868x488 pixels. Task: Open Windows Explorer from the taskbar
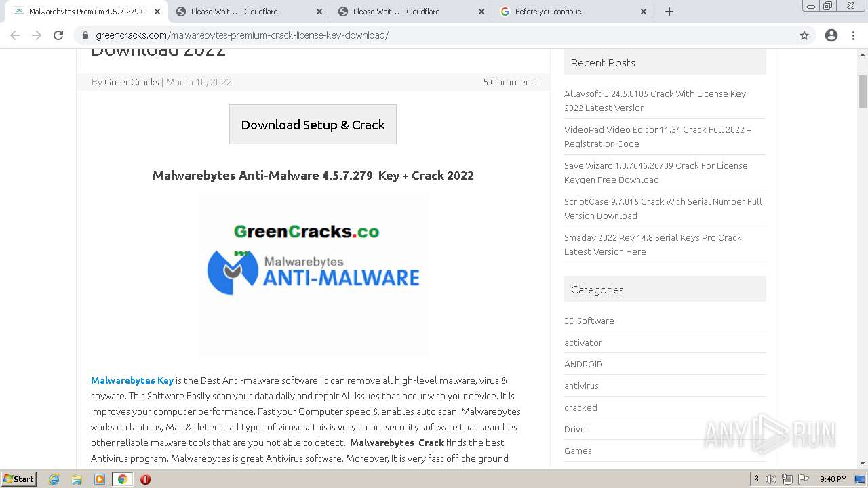(77, 479)
